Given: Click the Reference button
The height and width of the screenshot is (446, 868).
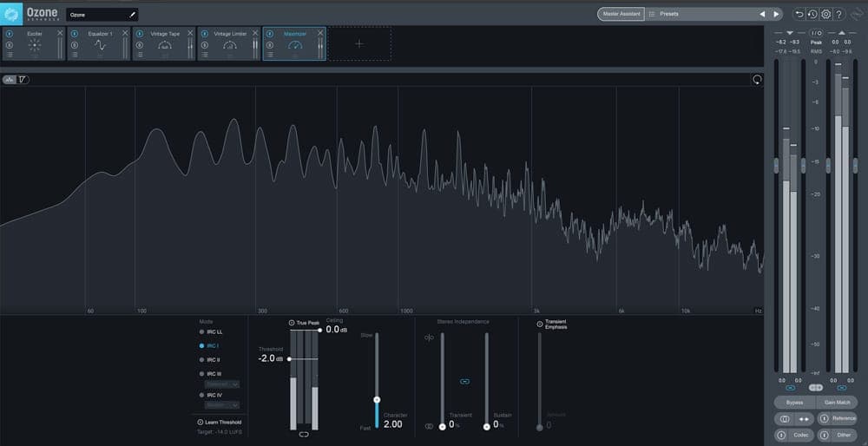Looking at the screenshot, I should point(837,419).
